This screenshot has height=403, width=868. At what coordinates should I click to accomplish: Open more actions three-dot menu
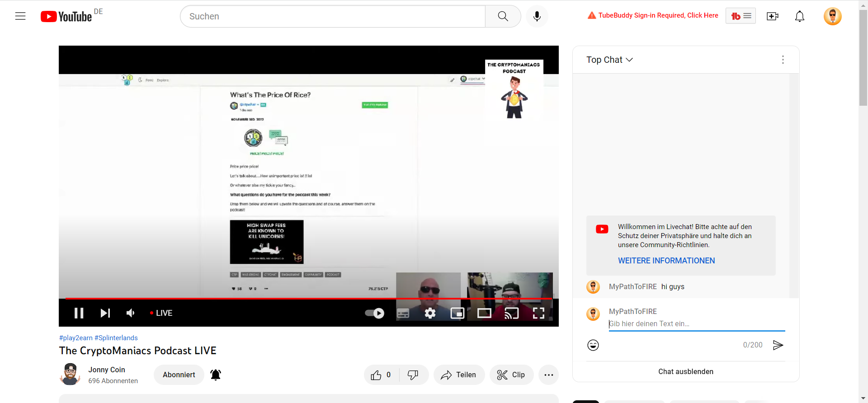(x=549, y=375)
